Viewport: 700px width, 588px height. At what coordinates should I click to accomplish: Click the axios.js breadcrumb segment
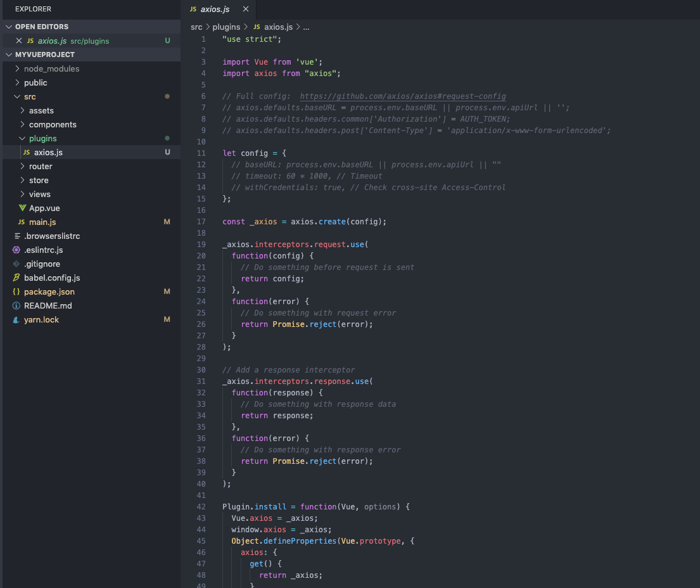[278, 27]
